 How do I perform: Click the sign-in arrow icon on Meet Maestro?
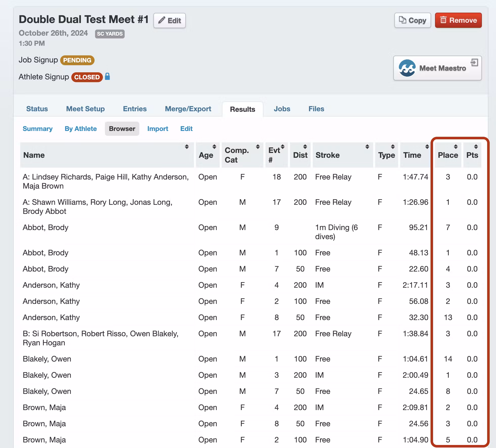click(474, 62)
